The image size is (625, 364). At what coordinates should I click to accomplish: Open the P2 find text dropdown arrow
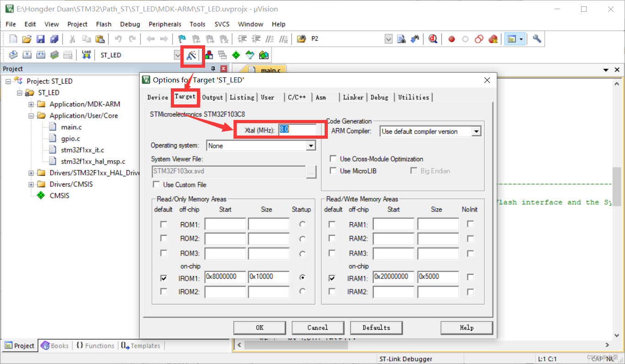[x=388, y=39]
